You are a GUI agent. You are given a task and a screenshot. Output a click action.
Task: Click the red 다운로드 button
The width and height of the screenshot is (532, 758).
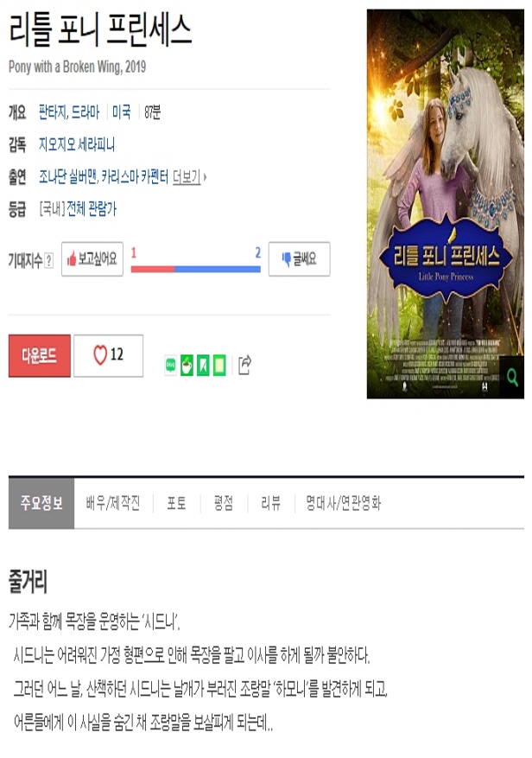[x=40, y=356]
